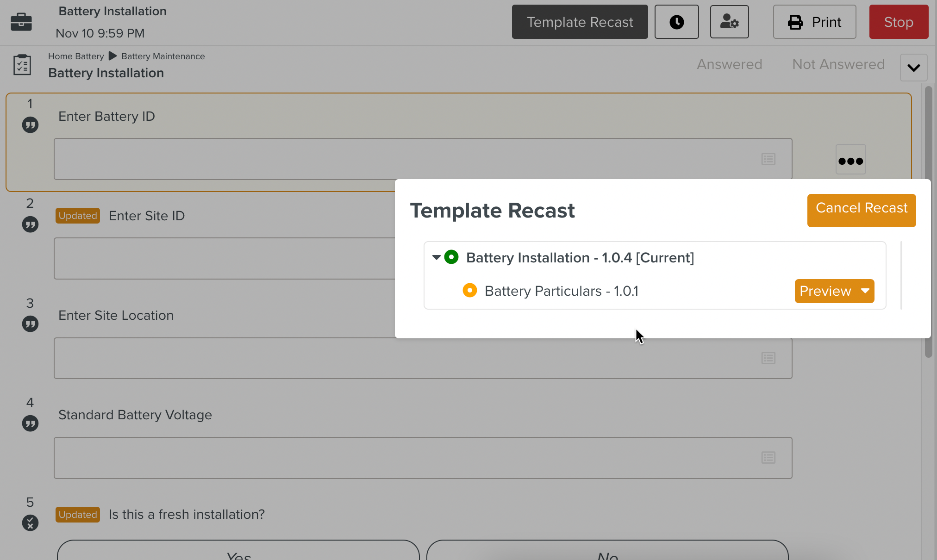Click the list icon in Site Location field

tap(768, 358)
